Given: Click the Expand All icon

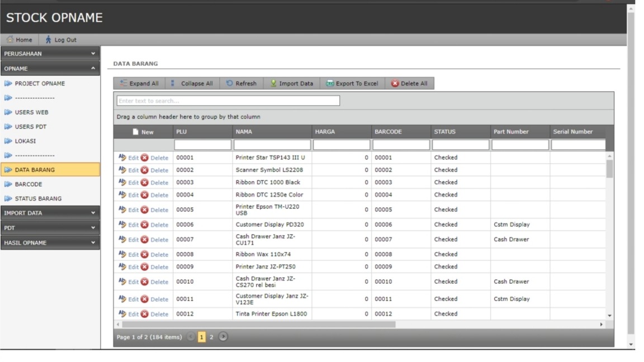Looking at the screenshot, I should [123, 83].
